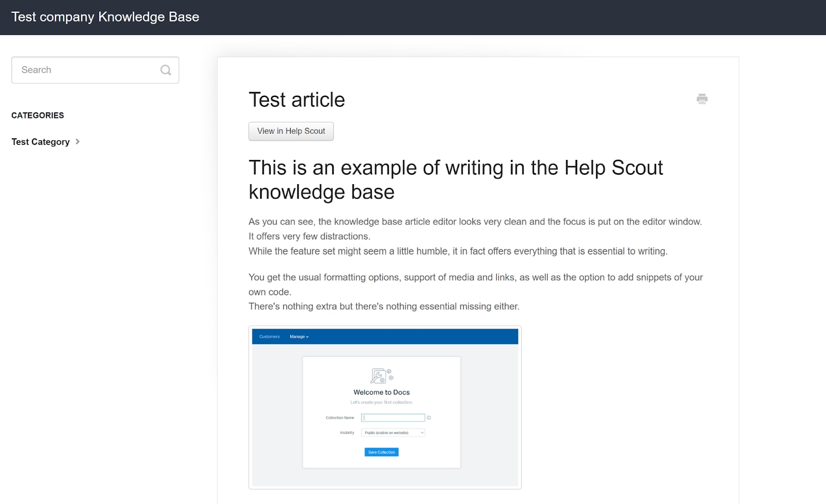Click the CATEGORIES sidebar heading
The height and width of the screenshot is (504, 826).
click(x=38, y=115)
